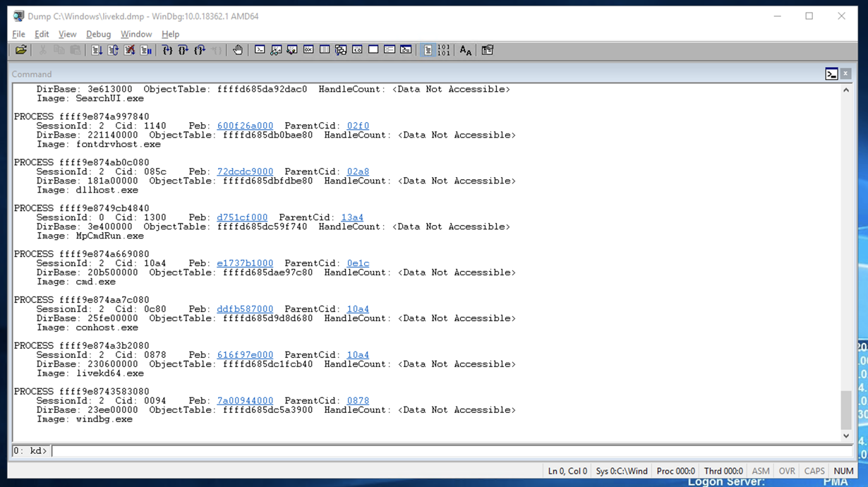The image size is (868, 487).
Task: Click 'Proc 000:0' status bar entry
Action: pos(675,471)
